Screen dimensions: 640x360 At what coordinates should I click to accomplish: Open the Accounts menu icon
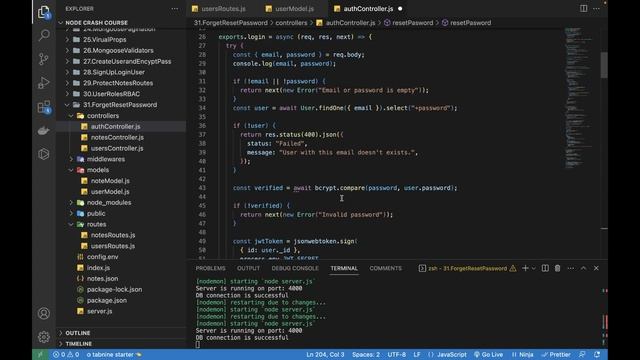(x=44, y=313)
